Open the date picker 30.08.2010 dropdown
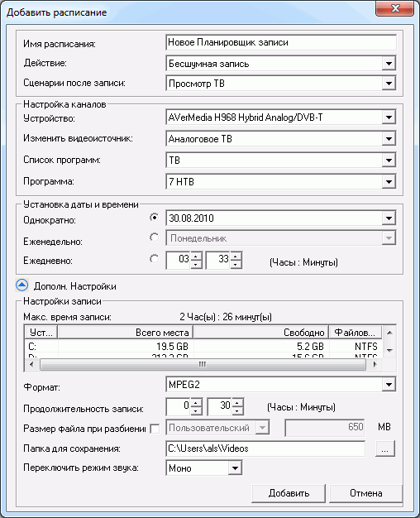The width and height of the screenshot is (420, 518). pyautogui.click(x=389, y=218)
